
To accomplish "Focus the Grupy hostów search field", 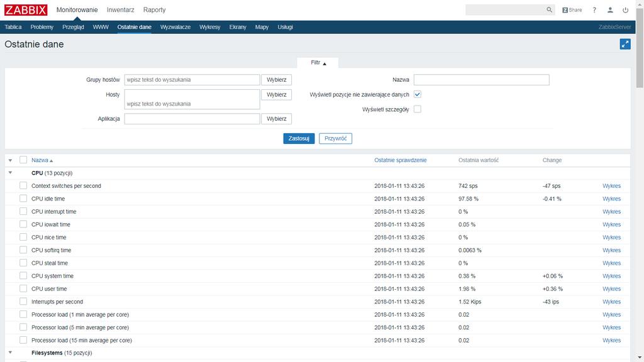I will pyautogui.click(x=192, y=80).
